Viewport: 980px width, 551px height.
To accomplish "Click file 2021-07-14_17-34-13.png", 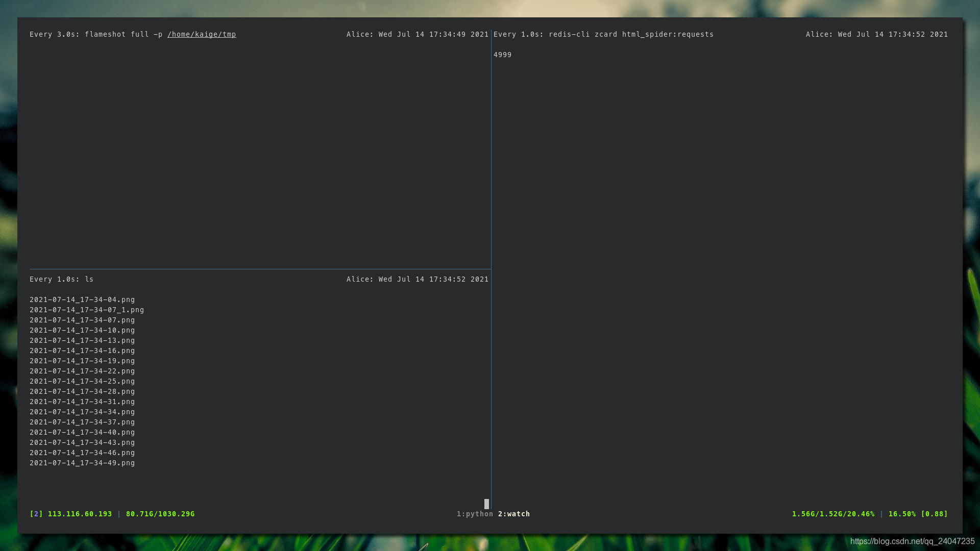I will 82,340.
